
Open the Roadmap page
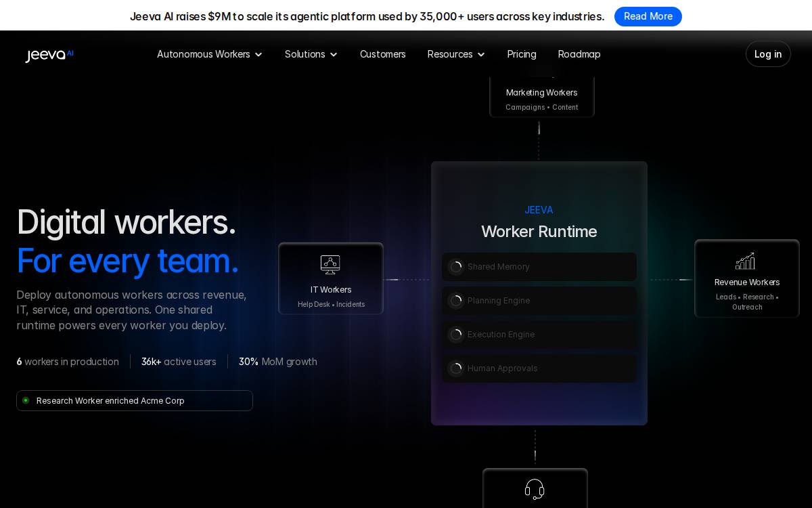(x=579, y=54)
